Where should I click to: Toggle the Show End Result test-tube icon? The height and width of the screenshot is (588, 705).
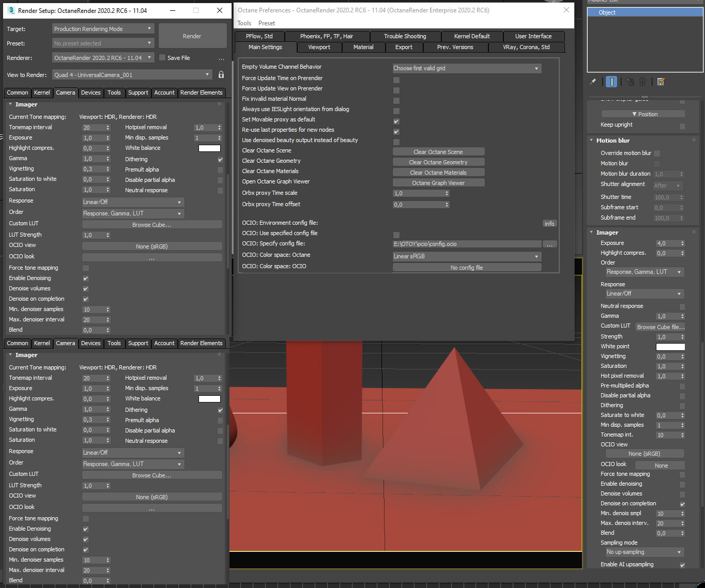(611, 82)
